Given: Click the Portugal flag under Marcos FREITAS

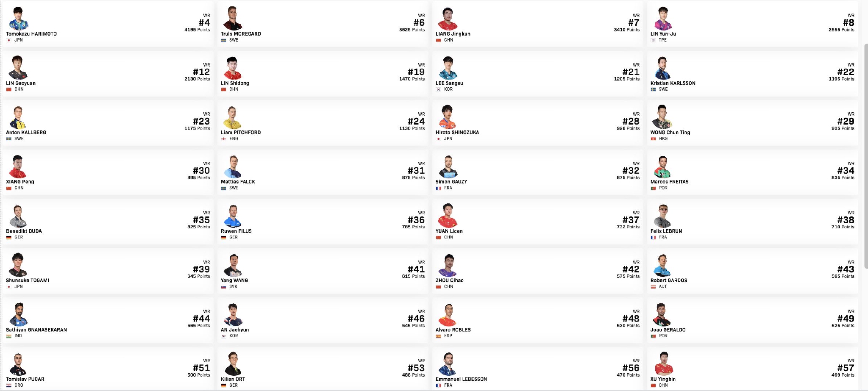Looking at the screenshot, I should coord(653,188).
